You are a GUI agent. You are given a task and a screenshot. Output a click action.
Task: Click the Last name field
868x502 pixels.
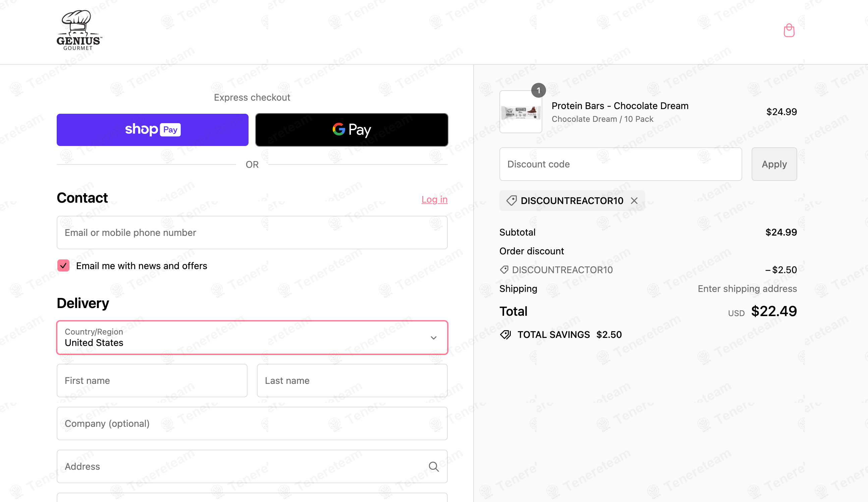point(352,381)
